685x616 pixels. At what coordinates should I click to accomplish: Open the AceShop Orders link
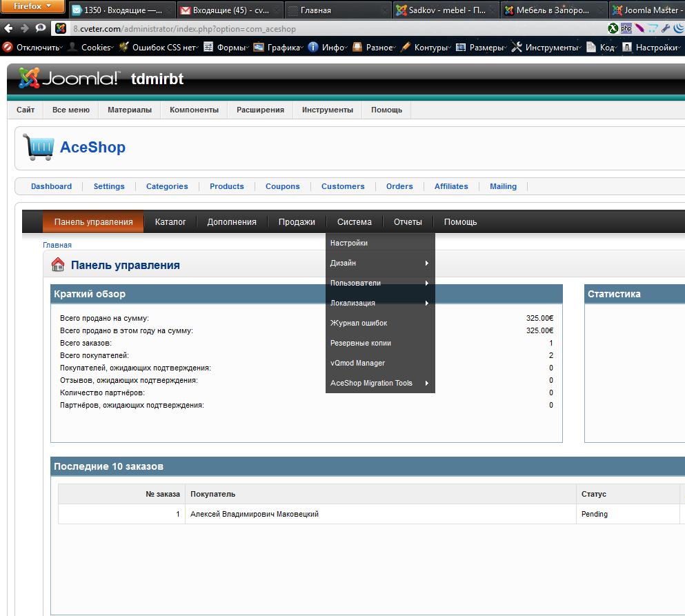399,186
